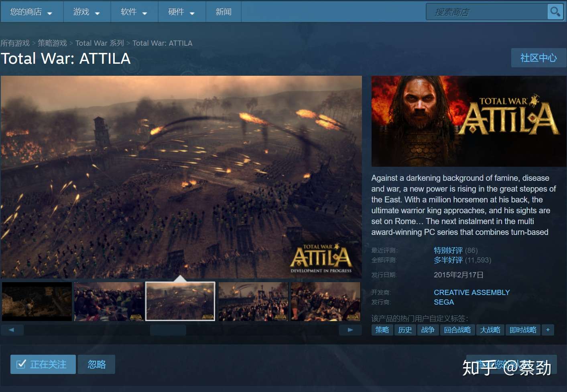Open the 所有游戏 breadcrumb link
This screenshot has width=567, height=392.
point(15,43)
